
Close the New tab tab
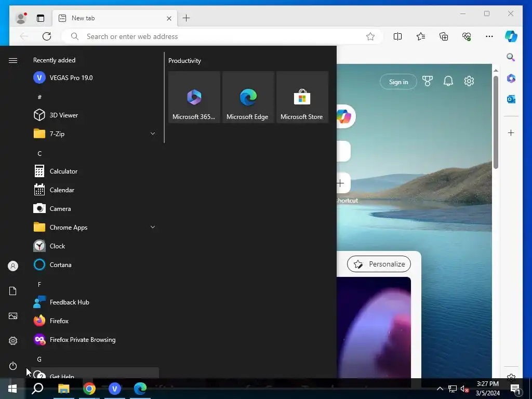tap(169, 18)
